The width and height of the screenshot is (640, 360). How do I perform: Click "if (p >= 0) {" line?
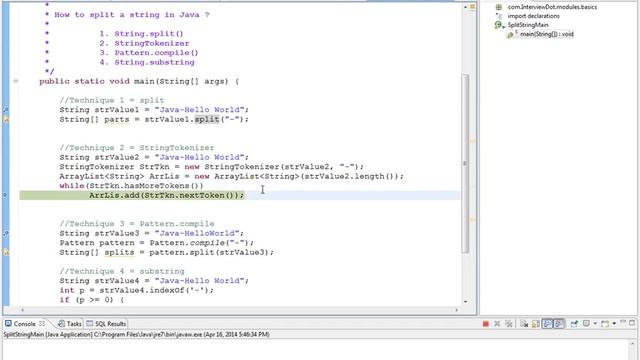92,300
